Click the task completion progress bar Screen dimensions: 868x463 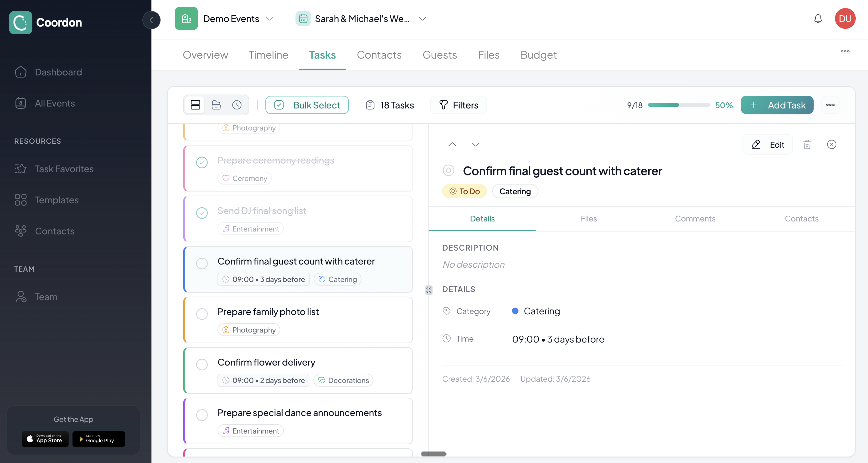coord(678,105)
